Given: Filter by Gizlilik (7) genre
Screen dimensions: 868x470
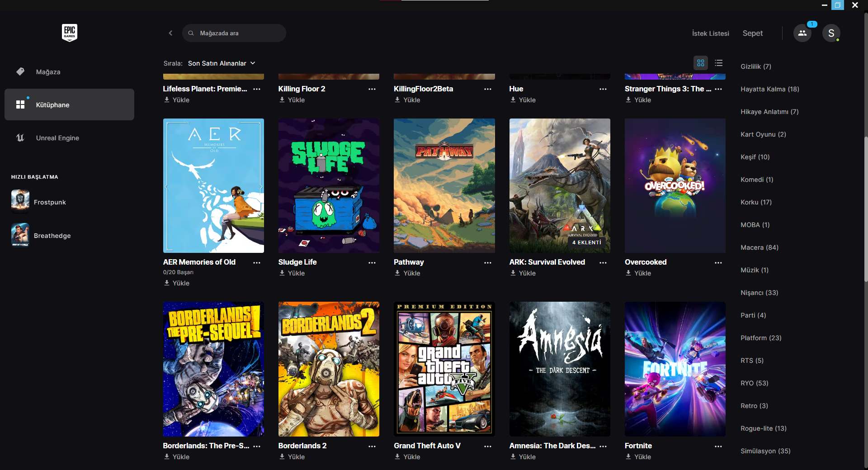Looking at the screenshot, I should click(756, 66).
